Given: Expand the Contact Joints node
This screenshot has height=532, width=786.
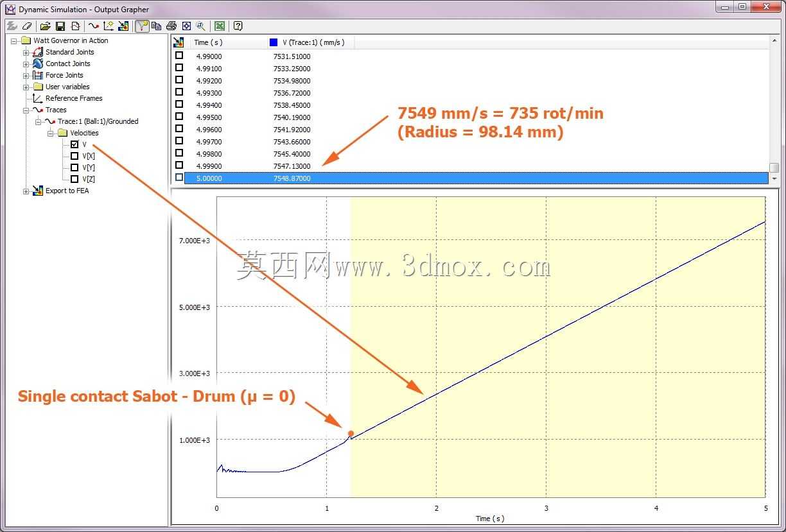Looking at the screenshot, I should [x=26, y=64].
